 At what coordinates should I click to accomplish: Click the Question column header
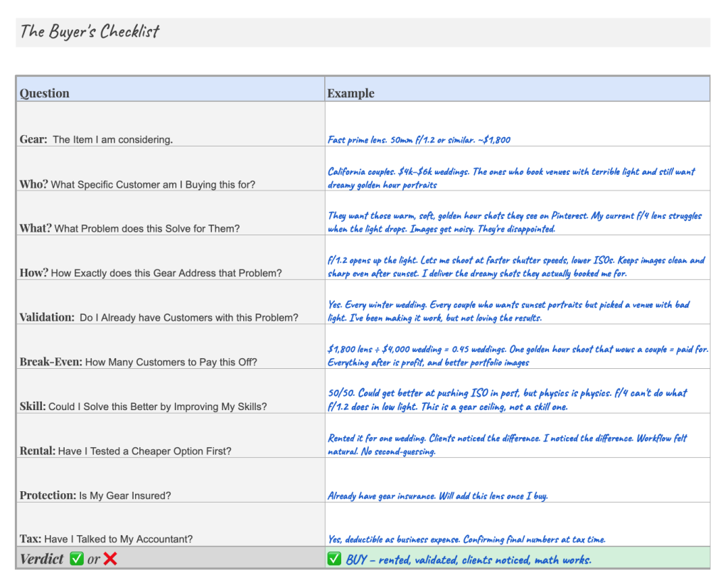45,93
